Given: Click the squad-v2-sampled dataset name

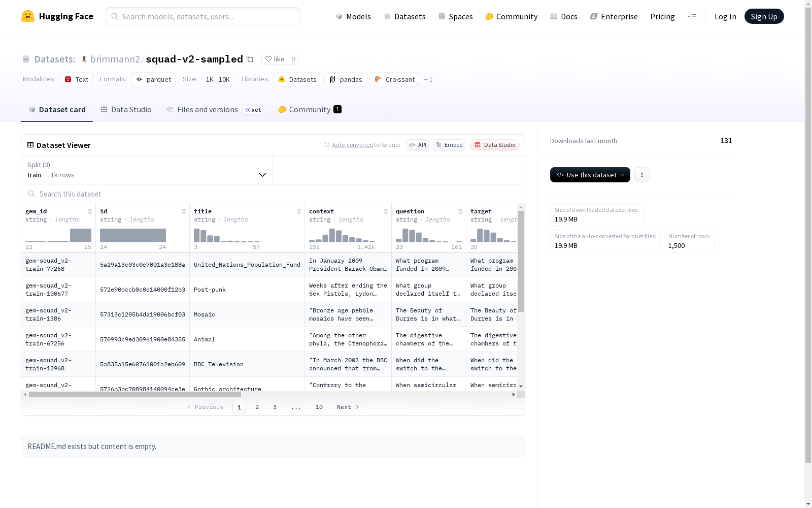Looking at the screenshot, I should click(194, 59).
